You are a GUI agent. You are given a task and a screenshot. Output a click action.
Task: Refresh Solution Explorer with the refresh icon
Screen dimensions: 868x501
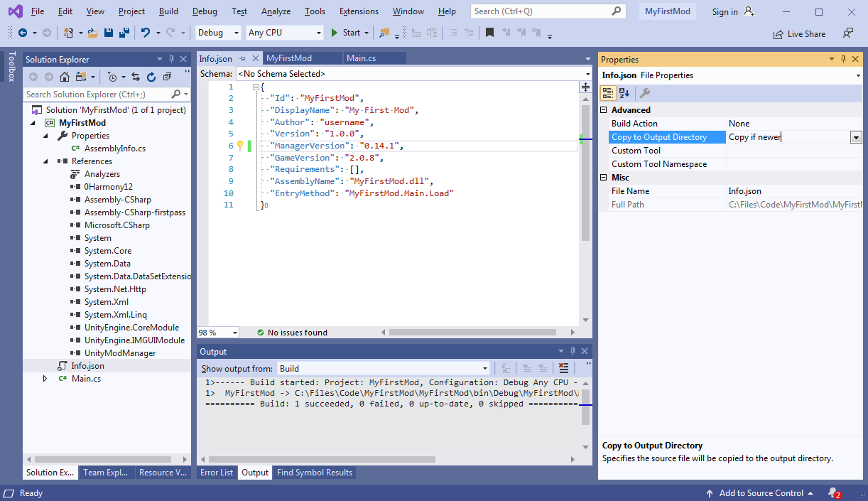[151, 77]
